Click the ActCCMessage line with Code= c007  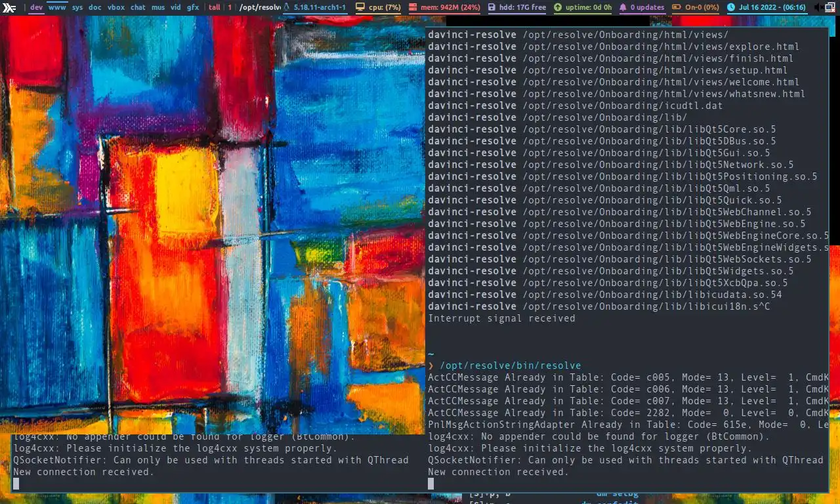click(628, 401)
